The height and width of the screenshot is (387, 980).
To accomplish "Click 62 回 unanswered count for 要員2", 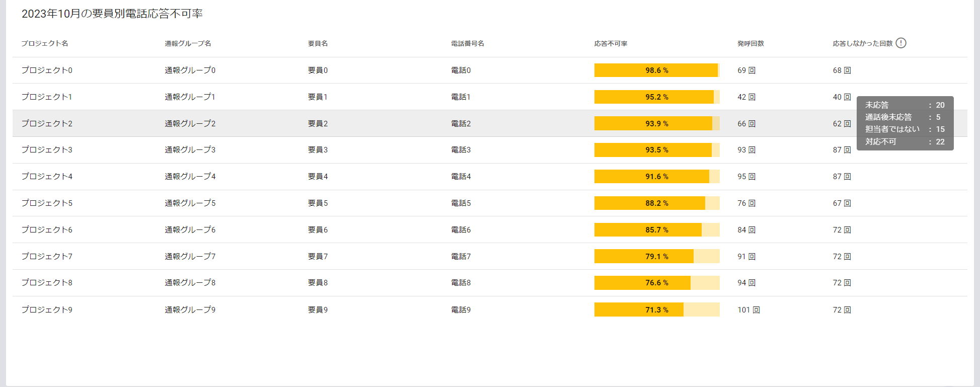I will click(842, 124).
